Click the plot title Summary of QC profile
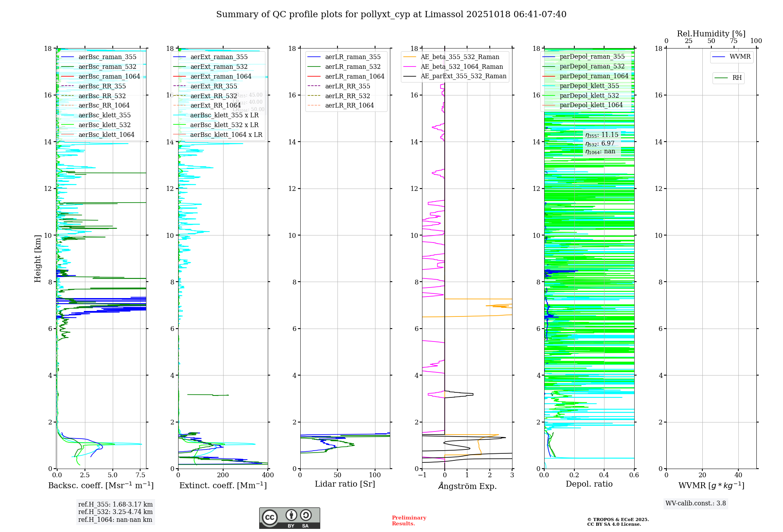This screenshot has width=783, height=532. click(x=391, y=14)
